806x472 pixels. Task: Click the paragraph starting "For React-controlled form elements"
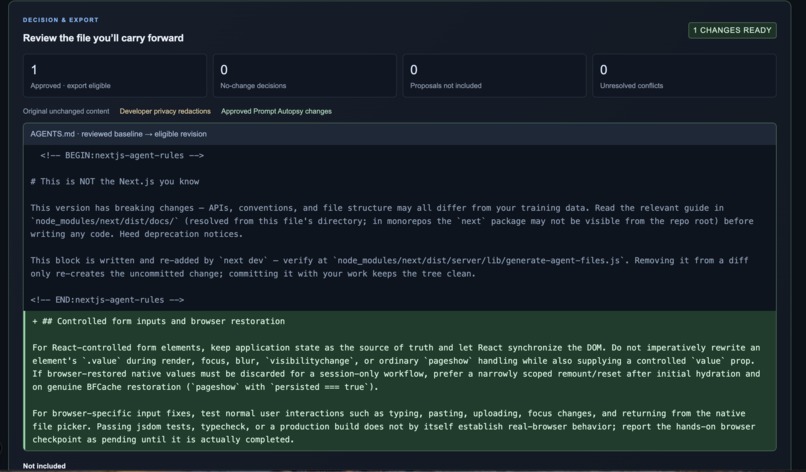point(396,367)
